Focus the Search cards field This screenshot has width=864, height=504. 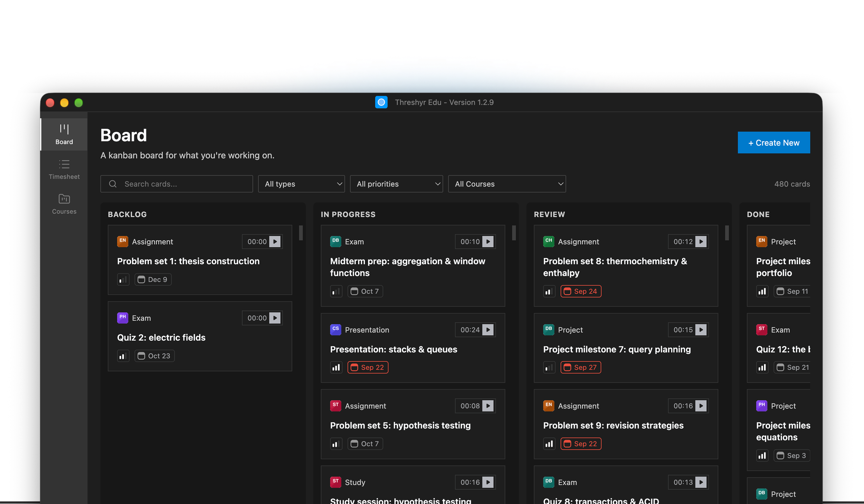pos(177,184)
